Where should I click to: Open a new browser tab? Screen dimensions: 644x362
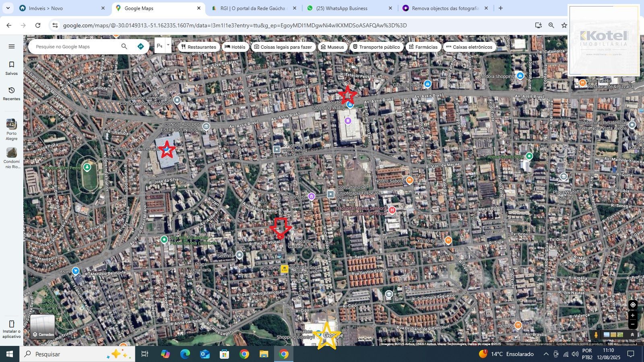[x=501, y=8]
